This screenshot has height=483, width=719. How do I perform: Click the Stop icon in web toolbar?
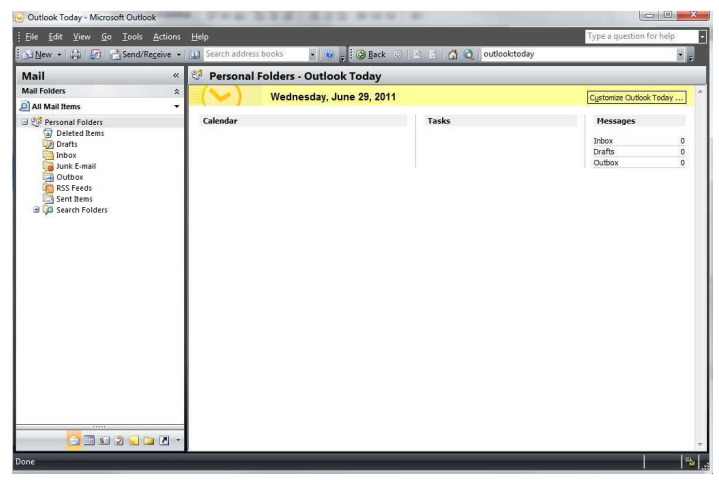417,55
